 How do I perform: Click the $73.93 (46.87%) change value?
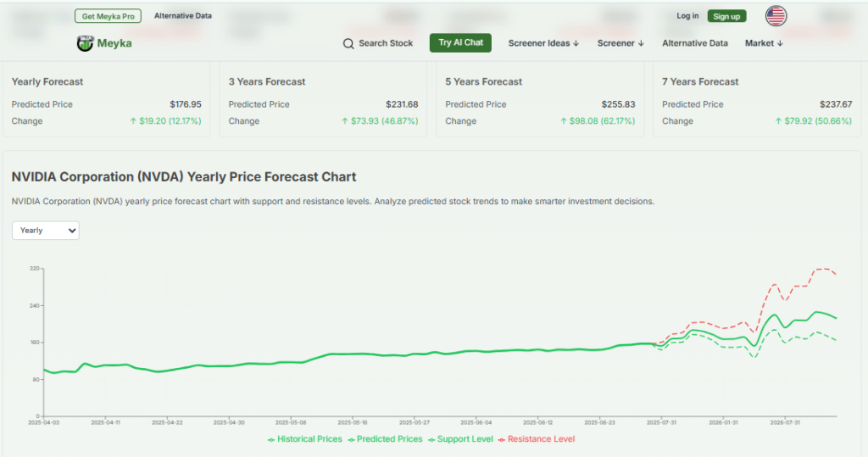380,120
